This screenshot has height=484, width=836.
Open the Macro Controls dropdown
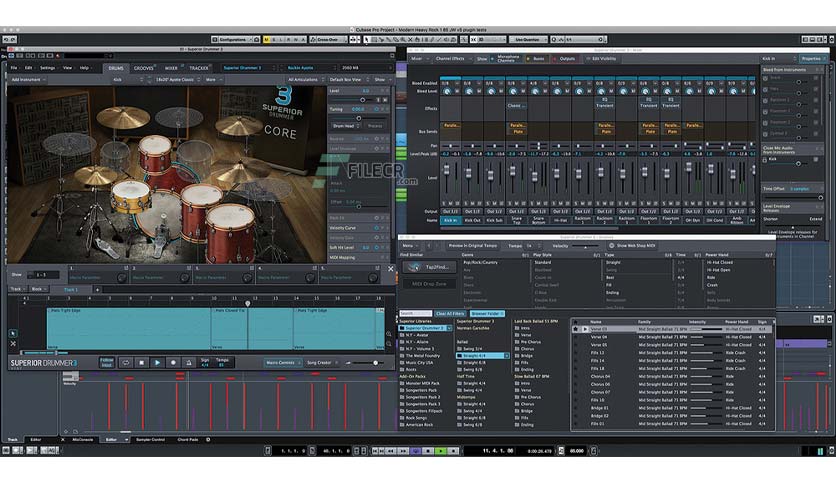pyautogui.click(x=283, y=362)
